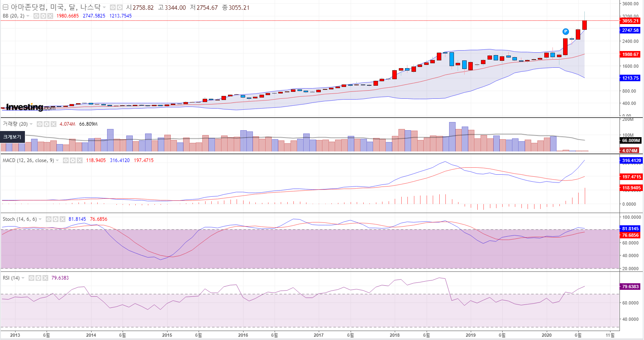This screenshot has height=340, width=644.
Task: Open MACD settings gear icon
Action: point(73,160)
